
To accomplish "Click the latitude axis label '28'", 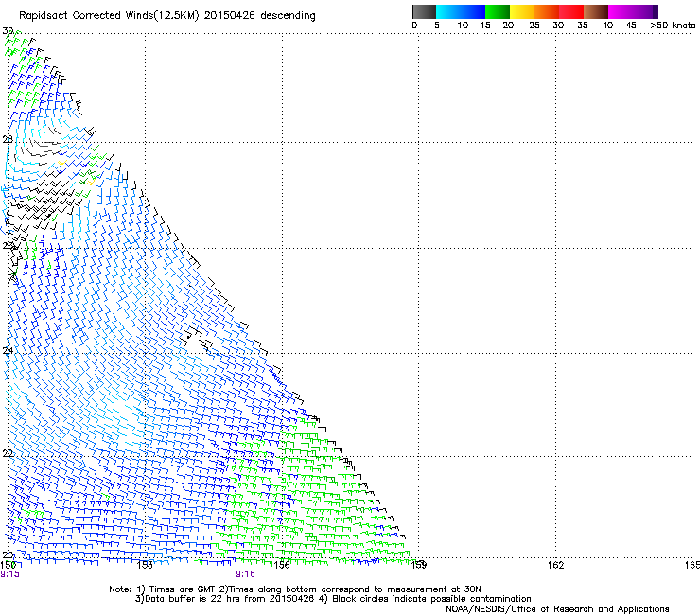I will click(8, 139).
